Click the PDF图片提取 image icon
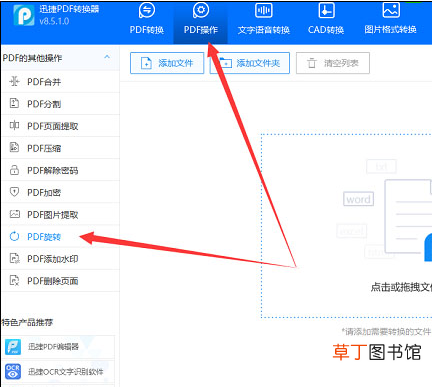The height and width of the screenshot is (387, 432). [14, 214]
